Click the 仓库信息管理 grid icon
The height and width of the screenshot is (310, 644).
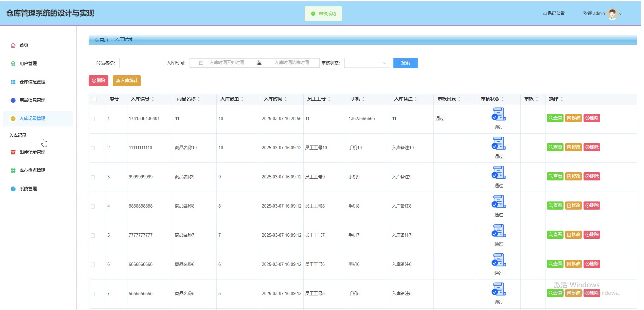13,82
